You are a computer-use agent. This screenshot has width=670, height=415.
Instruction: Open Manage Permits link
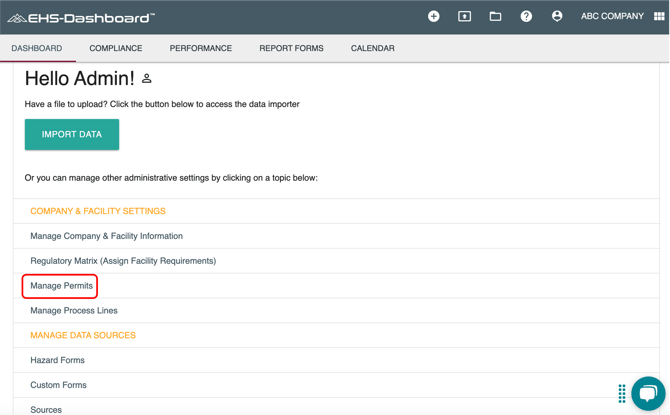pyautogui.click(x=61, y=286)
